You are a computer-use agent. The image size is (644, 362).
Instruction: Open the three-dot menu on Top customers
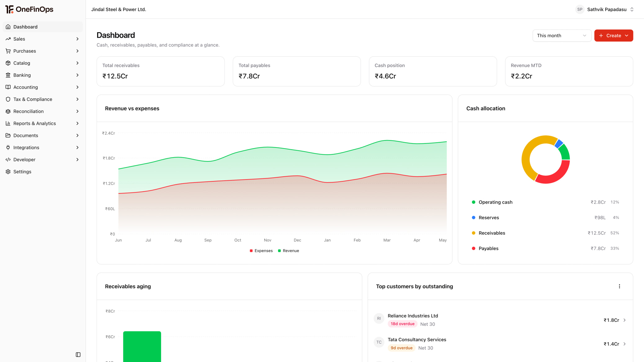619,286
